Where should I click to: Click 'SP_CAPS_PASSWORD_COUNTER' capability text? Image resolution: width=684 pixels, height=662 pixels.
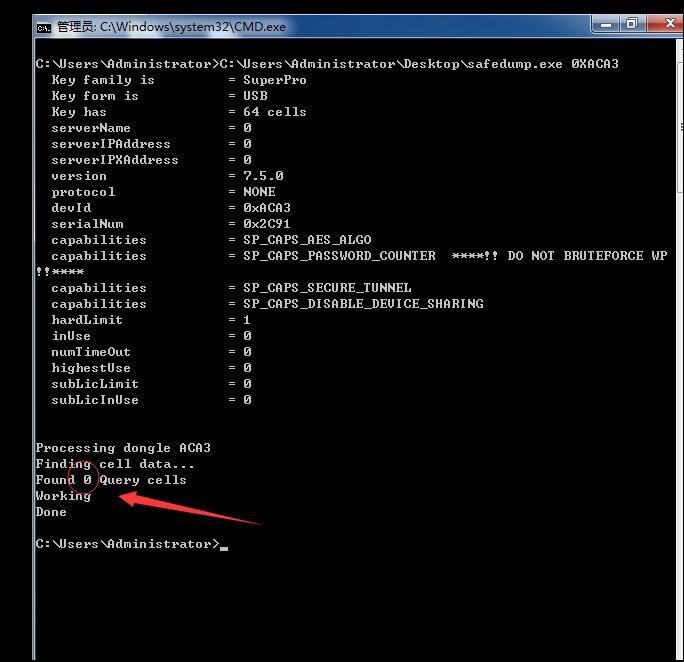pyautogui.click(x=339, y=256)
